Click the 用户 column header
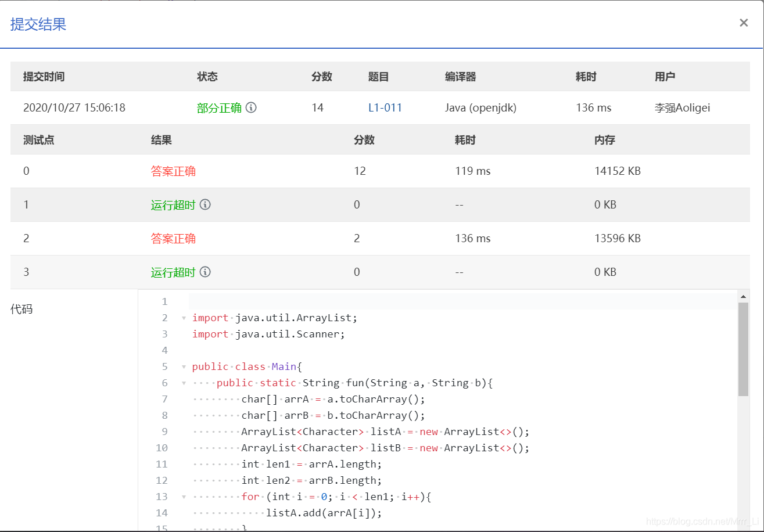The height and width of the screenshot is (532, 764). (x=665, y=77)
